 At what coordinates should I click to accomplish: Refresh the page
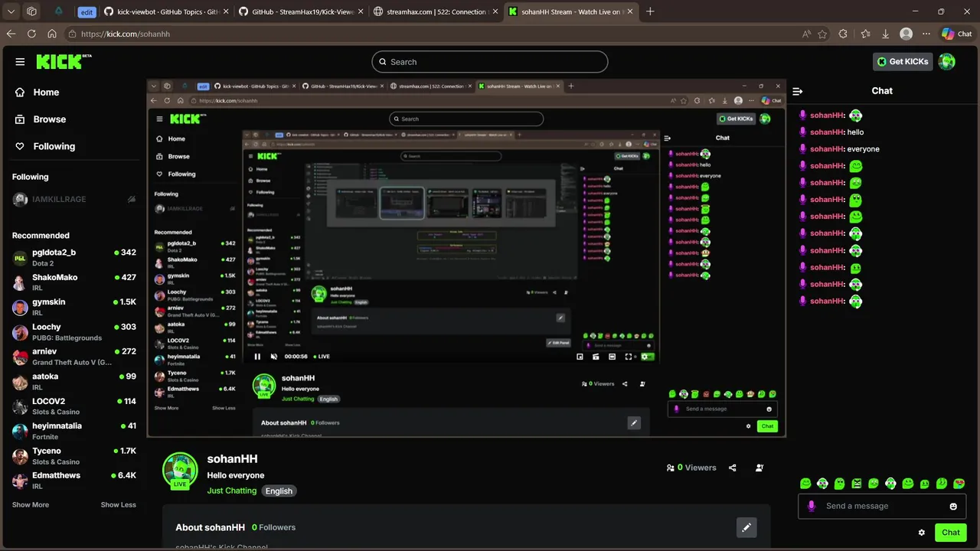click(x=31, y=34)
